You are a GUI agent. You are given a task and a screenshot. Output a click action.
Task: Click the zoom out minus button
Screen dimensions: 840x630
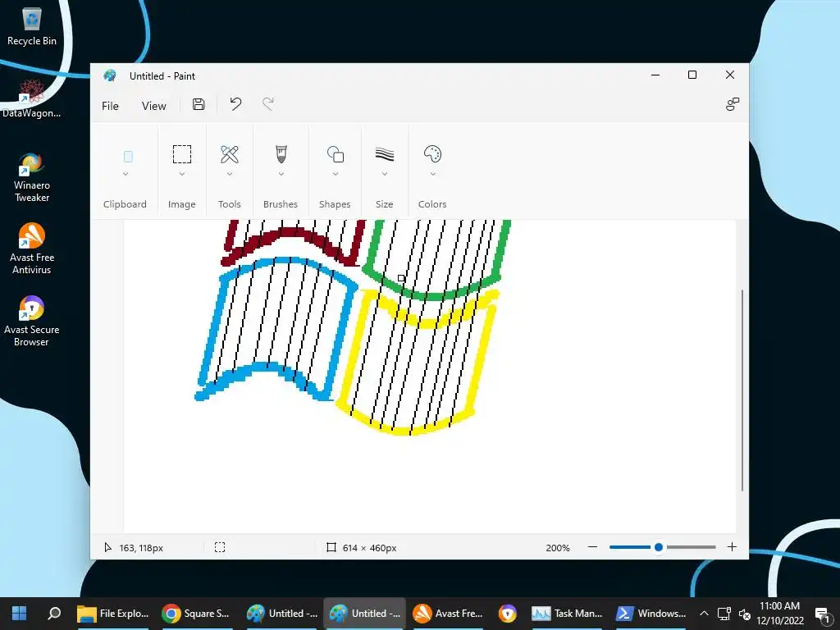pos(592,547)
